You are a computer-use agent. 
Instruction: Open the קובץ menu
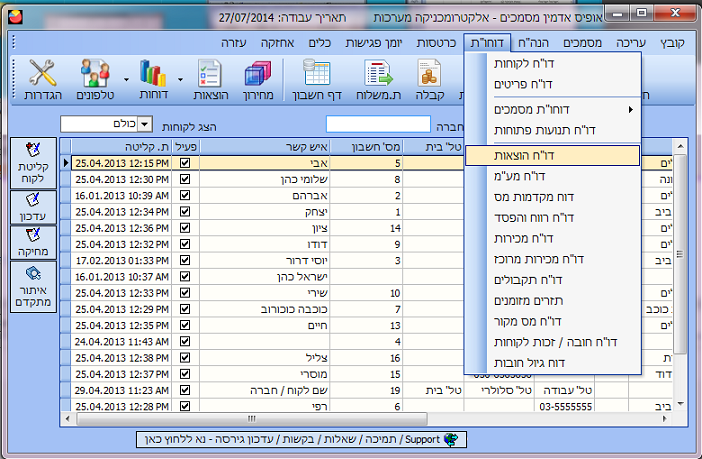tap(672, 43)
